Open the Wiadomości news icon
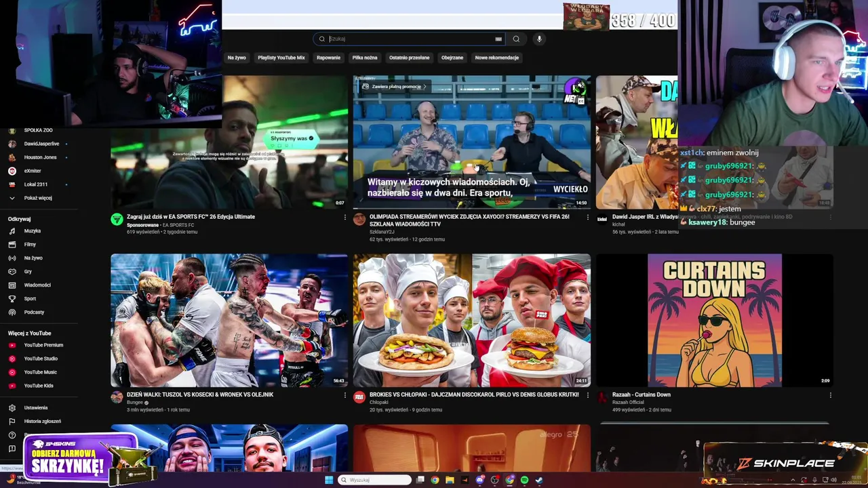Image resolution: width=868 pixels, height=488 pixels. [x=12, y=285]
